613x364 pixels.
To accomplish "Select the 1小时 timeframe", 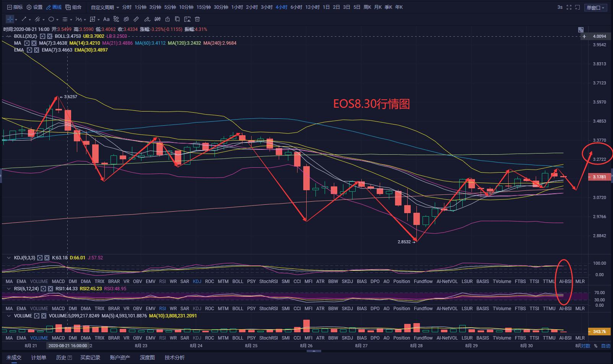I will click(237, 7).
